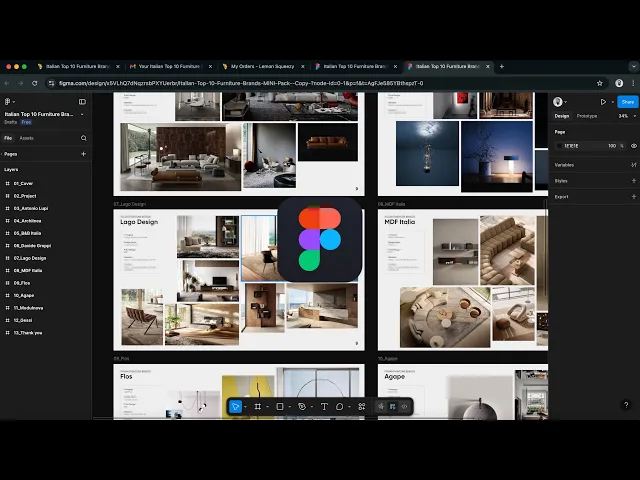Select the 11_Modulnova layer

28,308
